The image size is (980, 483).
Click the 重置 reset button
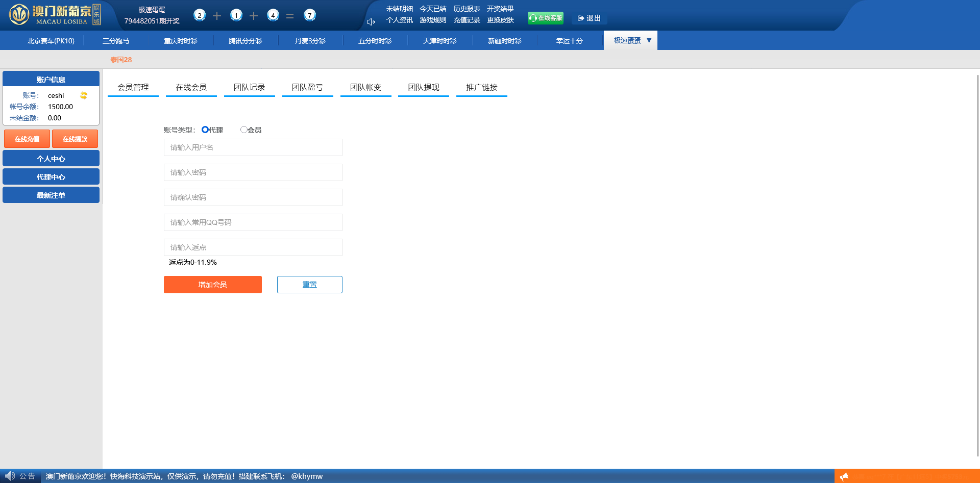tap(309, 285)
